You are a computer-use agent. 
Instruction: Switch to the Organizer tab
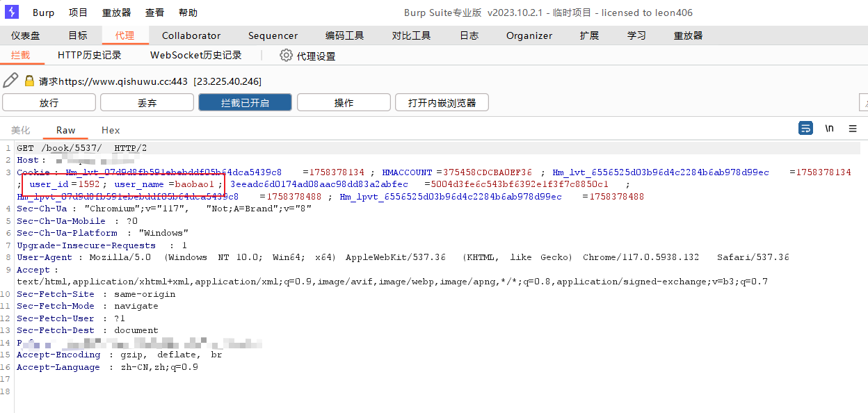[529, 35]
